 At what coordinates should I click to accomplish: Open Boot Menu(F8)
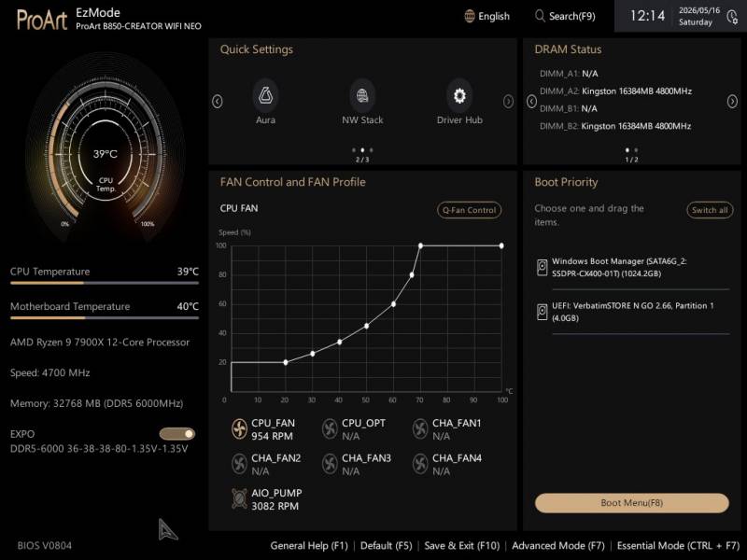click(x=632, y=503)
